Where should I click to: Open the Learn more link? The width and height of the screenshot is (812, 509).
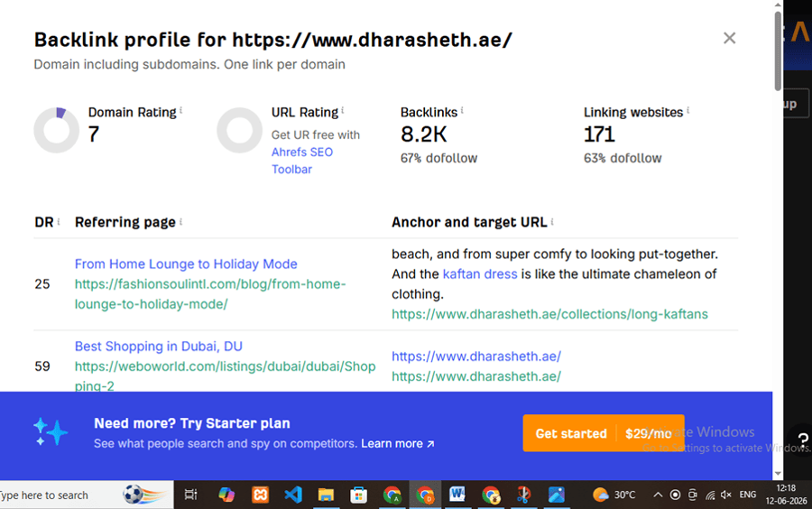click(x=397, y=444)
